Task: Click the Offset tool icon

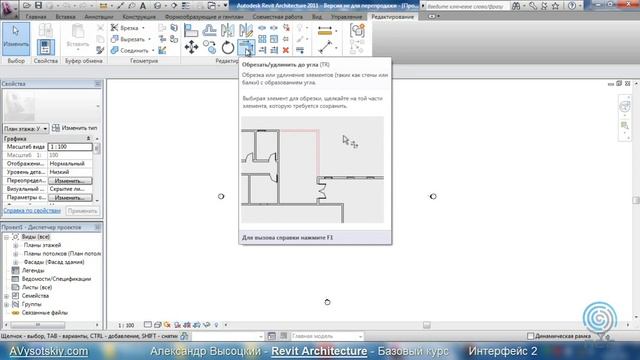Action: 209,31
